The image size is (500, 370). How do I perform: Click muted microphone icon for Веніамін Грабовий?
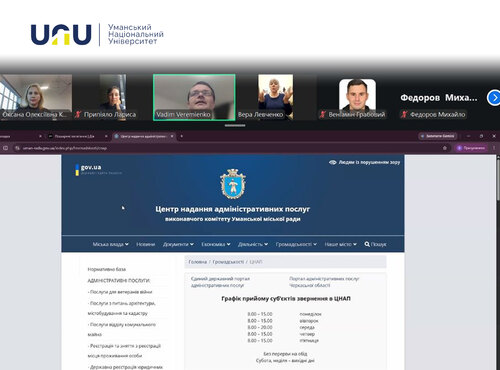(322, 115)
